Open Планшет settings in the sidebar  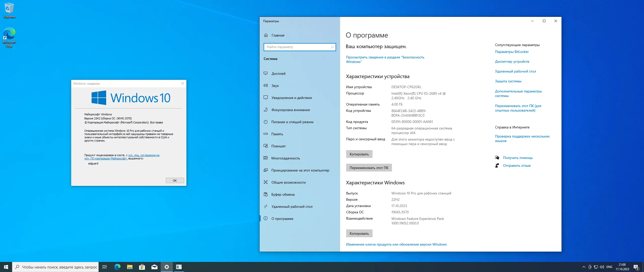[278, 146]
